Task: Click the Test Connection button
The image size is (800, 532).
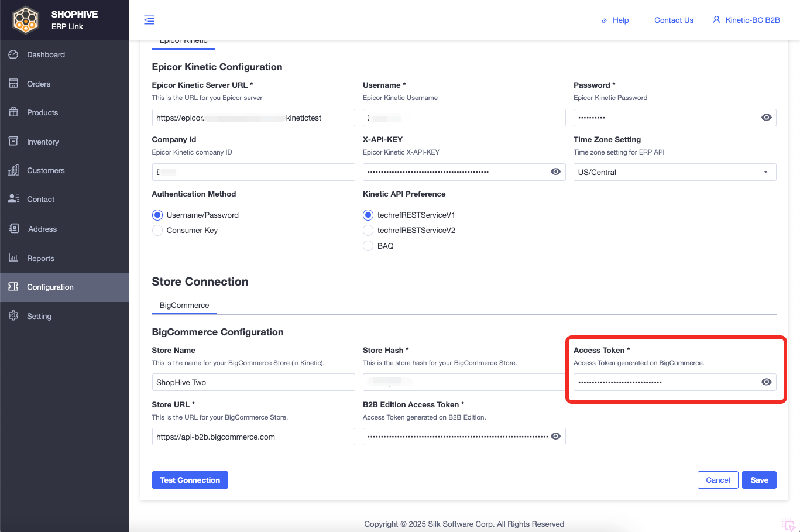Action: point(190,480)
